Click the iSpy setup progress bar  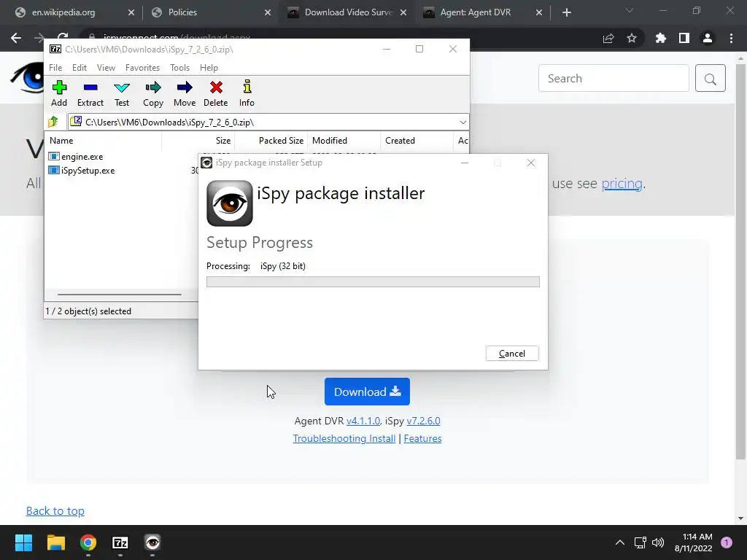pyautogui.click(x=373, y=282)
